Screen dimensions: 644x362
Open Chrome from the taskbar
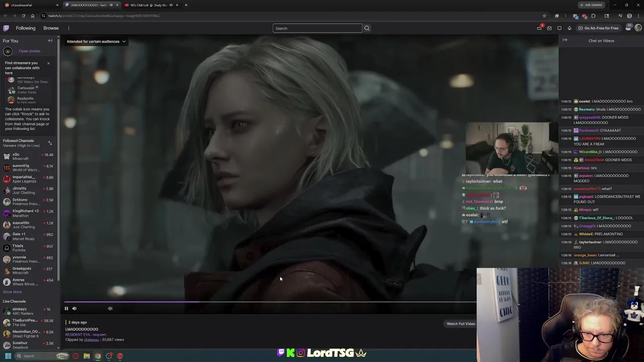click(x=98, y=356)
